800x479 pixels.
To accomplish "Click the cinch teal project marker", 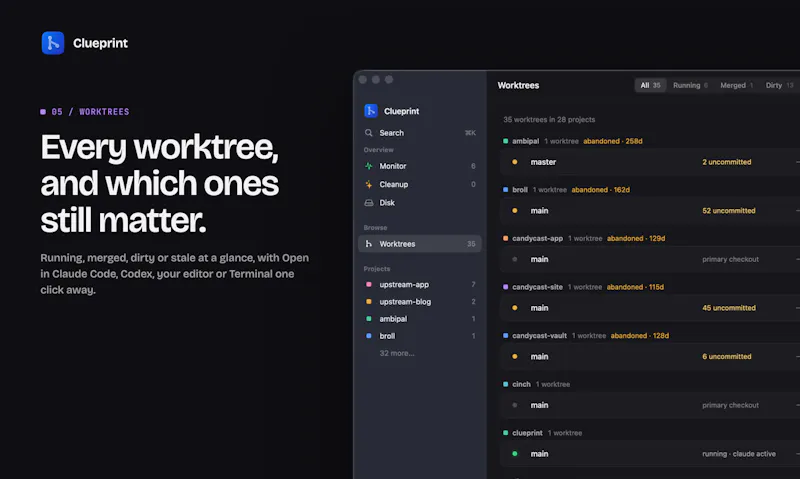I will (x=505, y=384).
